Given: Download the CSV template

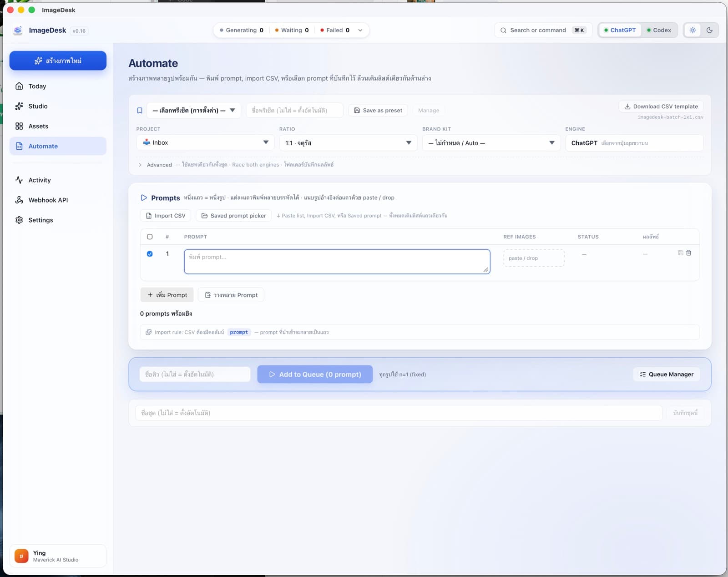Looking at the screenshot, I should point(661,106).
